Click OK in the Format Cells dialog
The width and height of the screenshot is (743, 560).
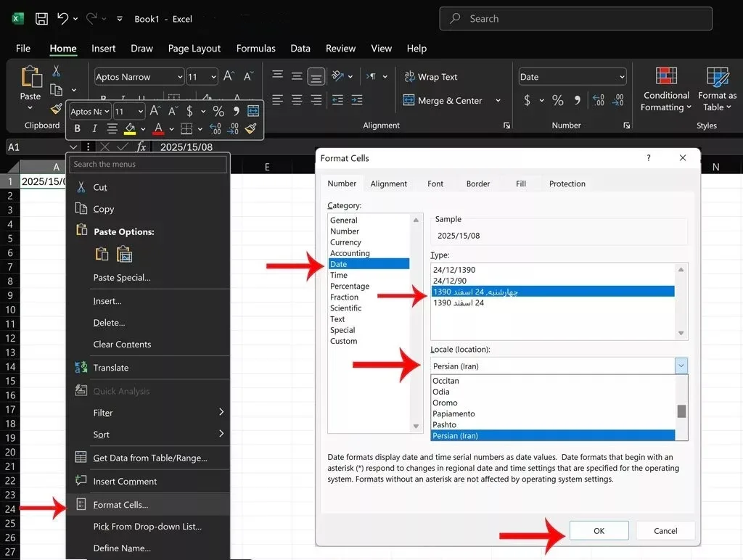pos(599,531)
